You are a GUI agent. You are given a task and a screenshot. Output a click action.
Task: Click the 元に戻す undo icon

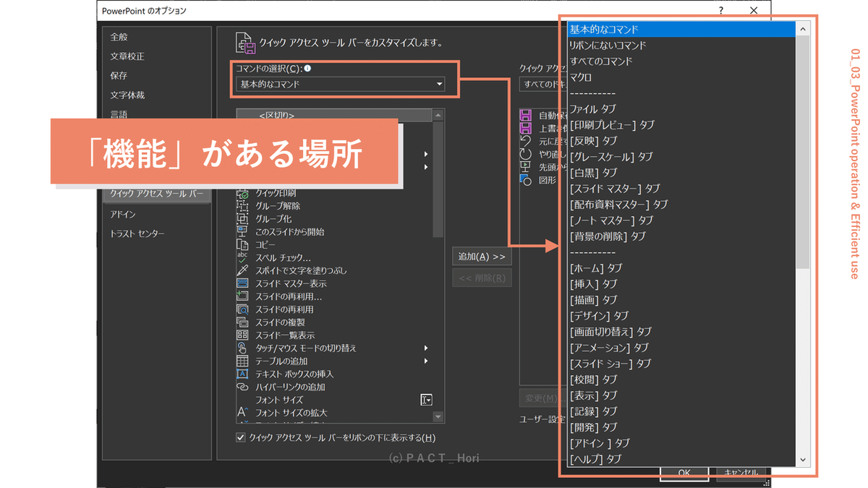527,141
